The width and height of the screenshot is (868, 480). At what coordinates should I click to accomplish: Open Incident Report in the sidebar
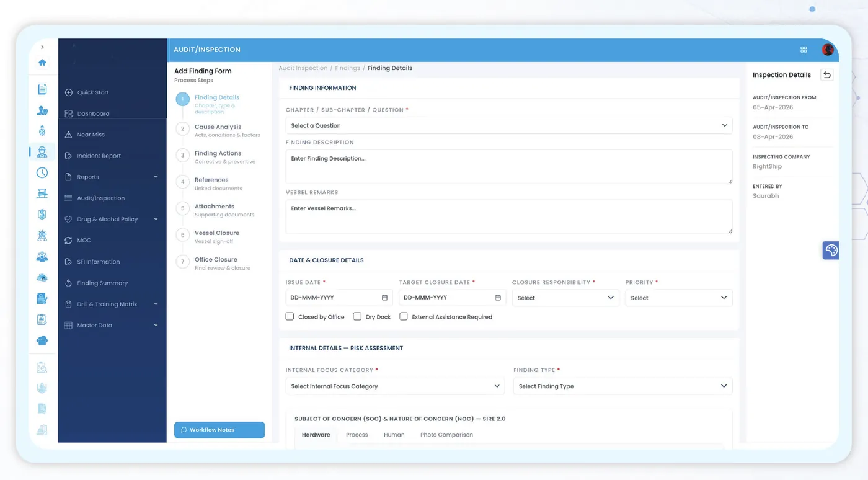point(99,156)
